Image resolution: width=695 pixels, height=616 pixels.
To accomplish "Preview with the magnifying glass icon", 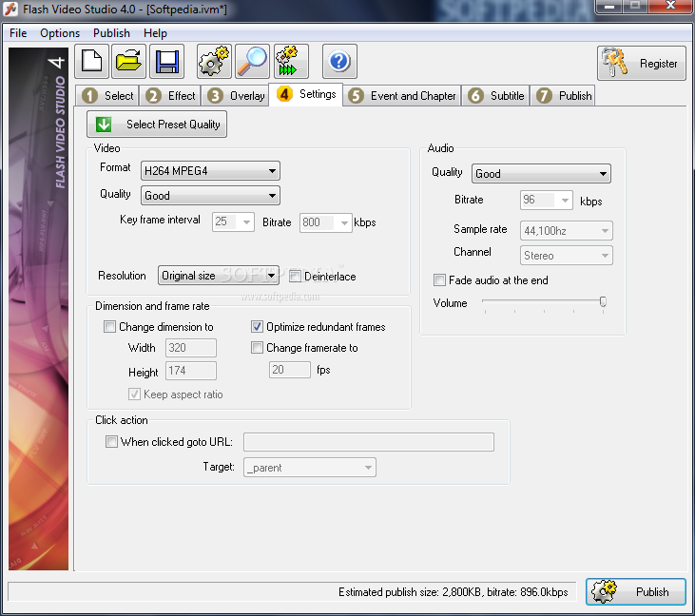I will tap(252, 62).
